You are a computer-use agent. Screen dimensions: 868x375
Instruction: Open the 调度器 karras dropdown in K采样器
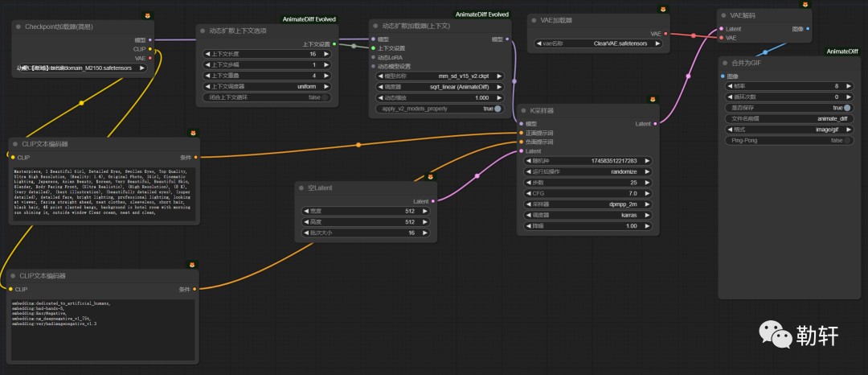click(x=588, y=215)
